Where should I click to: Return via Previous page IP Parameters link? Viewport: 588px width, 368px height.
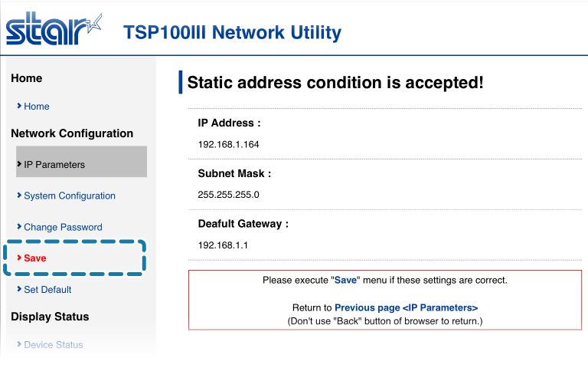click(x=406, y=307)
